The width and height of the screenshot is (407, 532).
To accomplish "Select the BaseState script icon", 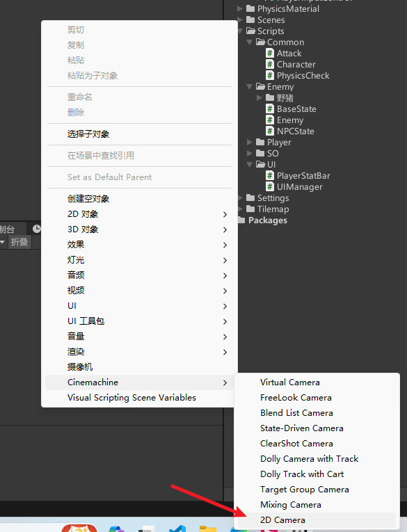I will click(270, 109).
